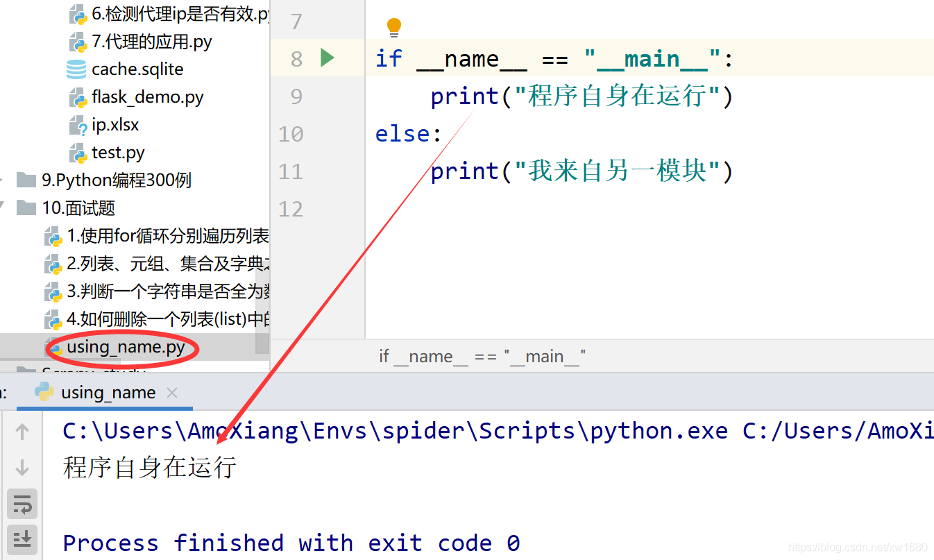Click line number 11 in gutter
The image size is (934, 560).
click(x=291, y=171)
